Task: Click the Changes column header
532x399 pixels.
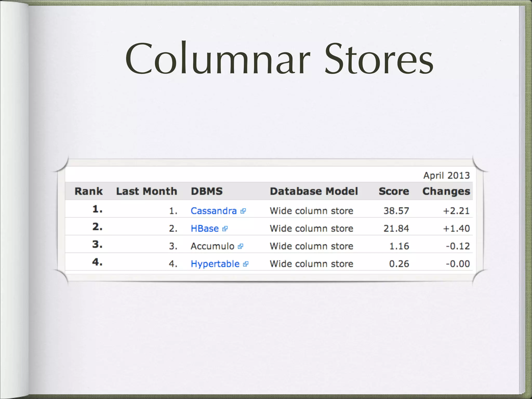Action: (x=446, y=192)
